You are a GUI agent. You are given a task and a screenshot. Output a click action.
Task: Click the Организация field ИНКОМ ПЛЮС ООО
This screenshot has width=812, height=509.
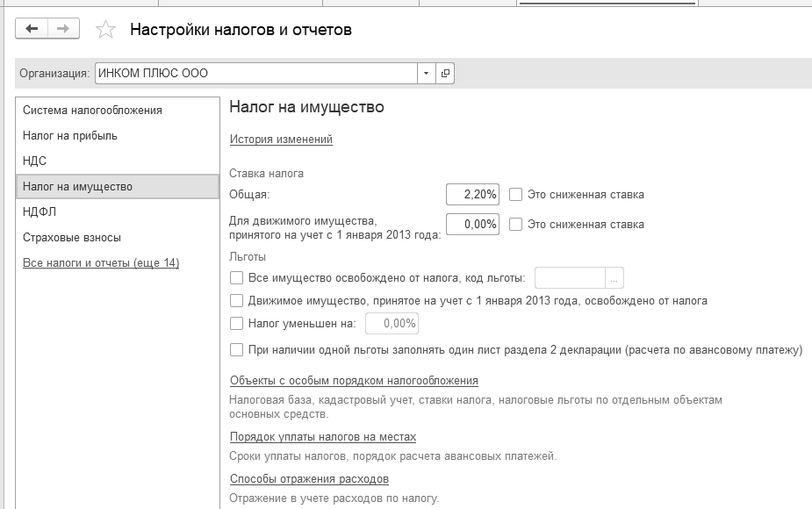click(256, 73)
